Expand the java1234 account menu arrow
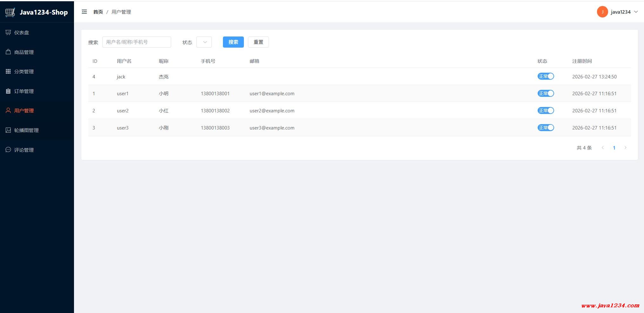 tap(636, 12)
